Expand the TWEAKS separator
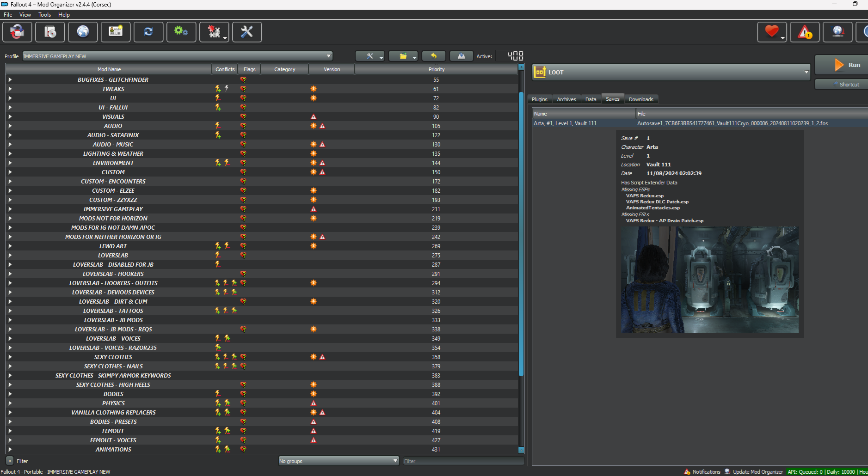The image size is (868, 476). [x=10, y=89]
